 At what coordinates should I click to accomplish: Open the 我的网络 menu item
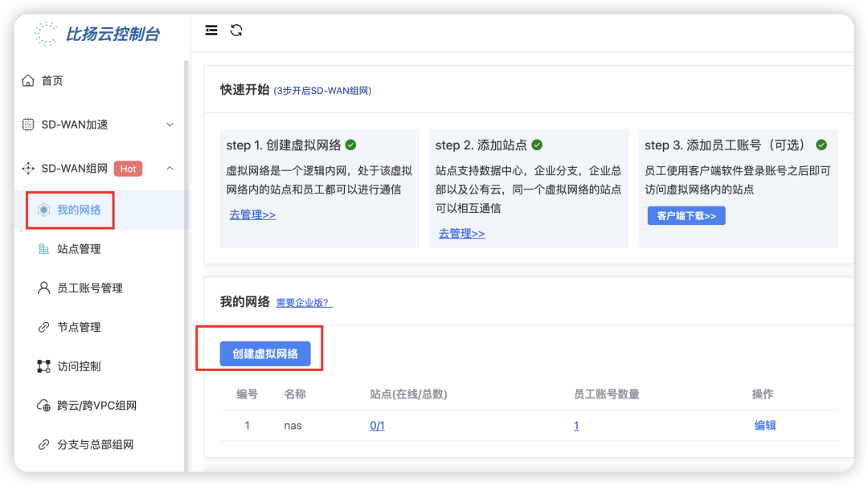[x=77, y=210]
